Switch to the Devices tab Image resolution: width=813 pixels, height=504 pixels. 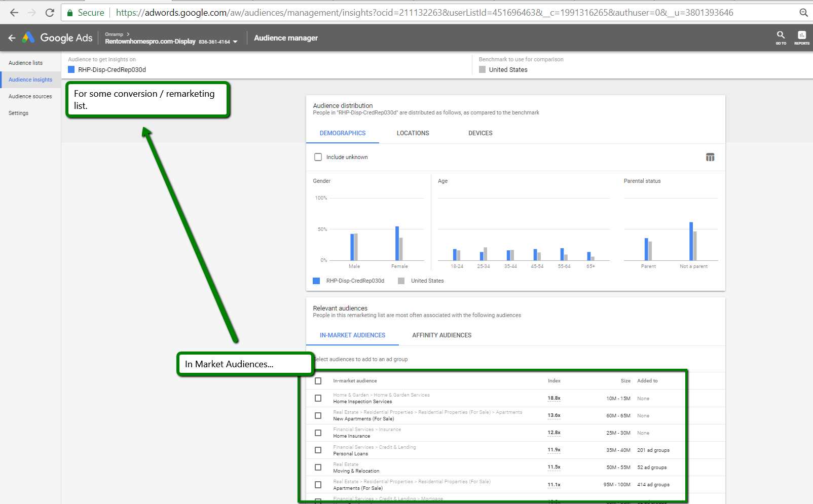click(x=481, y=133)
